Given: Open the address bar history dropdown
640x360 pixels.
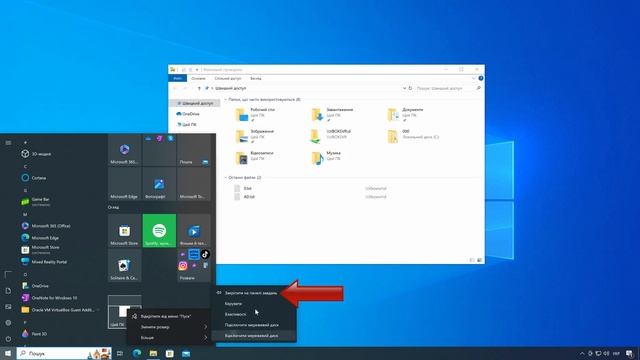Looking at the screenshot, I should [x=404, y=88].
